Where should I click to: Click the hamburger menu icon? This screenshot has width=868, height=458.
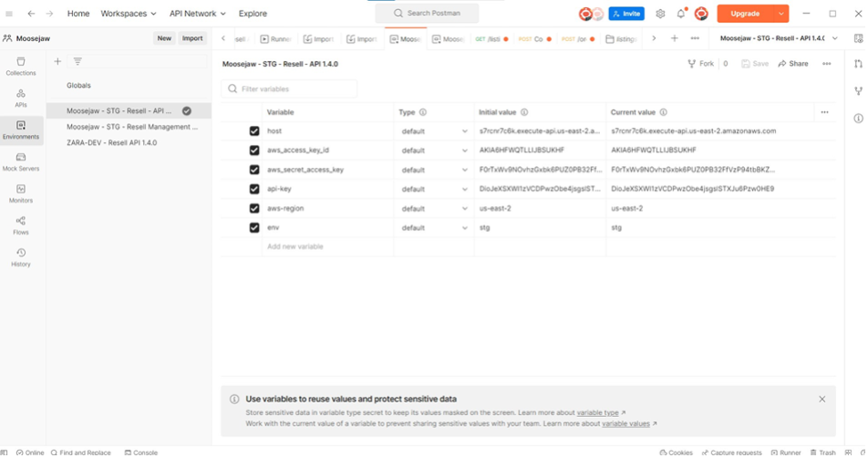pyautogui.click(x=9, y=14)
